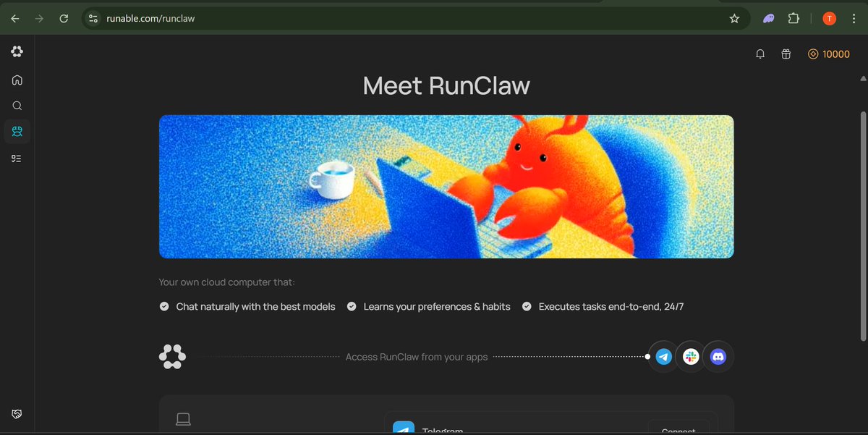
Task: Reload the page
Action: pyautogui.click(x=64, y=18)
